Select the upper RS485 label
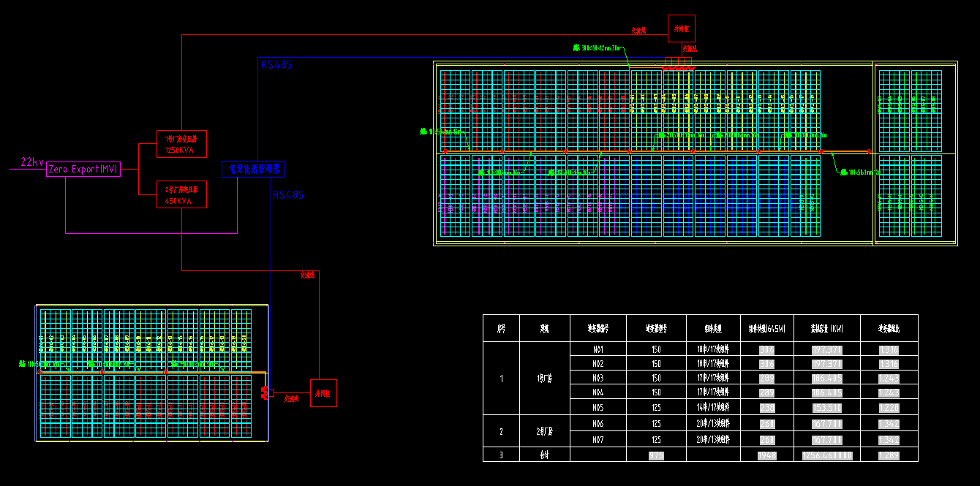This screenshot has width=980, height=486. coord(276,65)
